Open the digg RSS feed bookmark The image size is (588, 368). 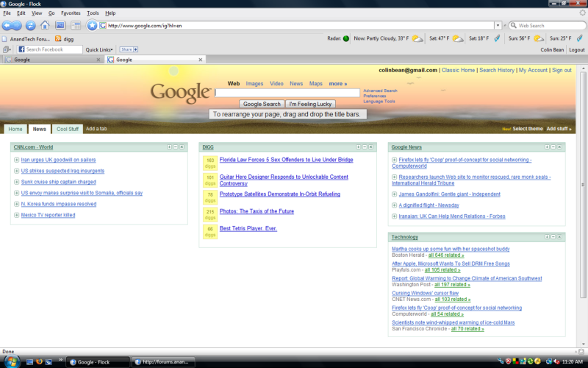tap(65, 39)
